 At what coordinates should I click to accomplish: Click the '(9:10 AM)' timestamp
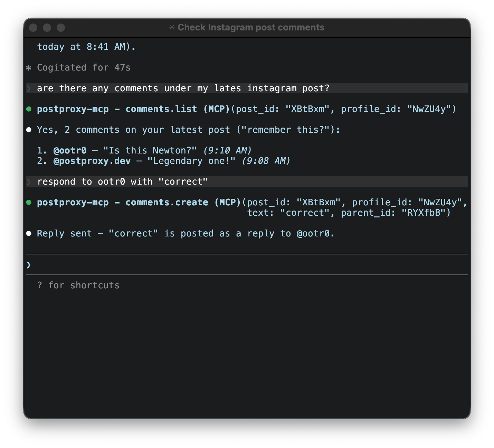[x=227, y=150]
